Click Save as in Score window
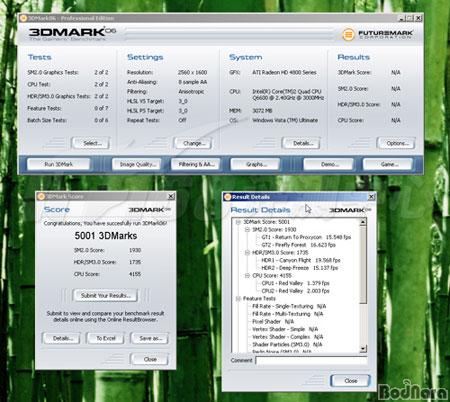Viewport: 450px width, 402px height. point(150,338)
